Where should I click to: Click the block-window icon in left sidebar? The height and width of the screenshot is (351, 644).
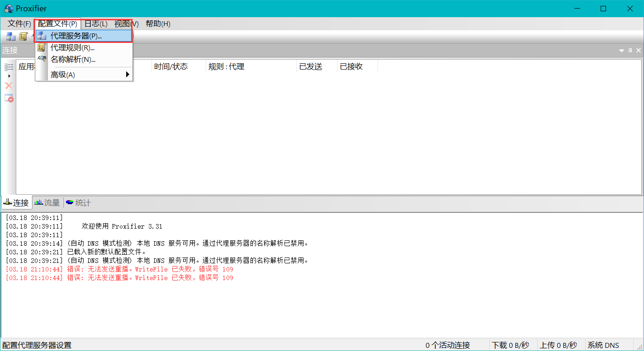(x=9, y=98)
